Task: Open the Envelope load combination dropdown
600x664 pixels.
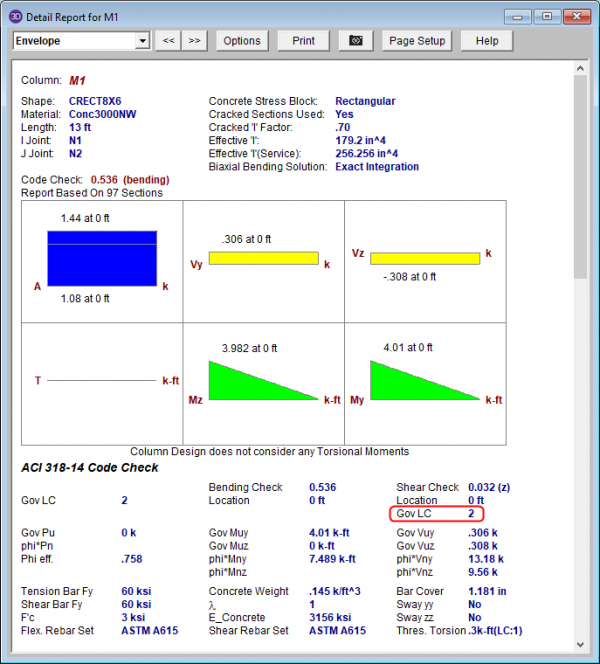Action: pyautogui.click(x=143, y=41)
